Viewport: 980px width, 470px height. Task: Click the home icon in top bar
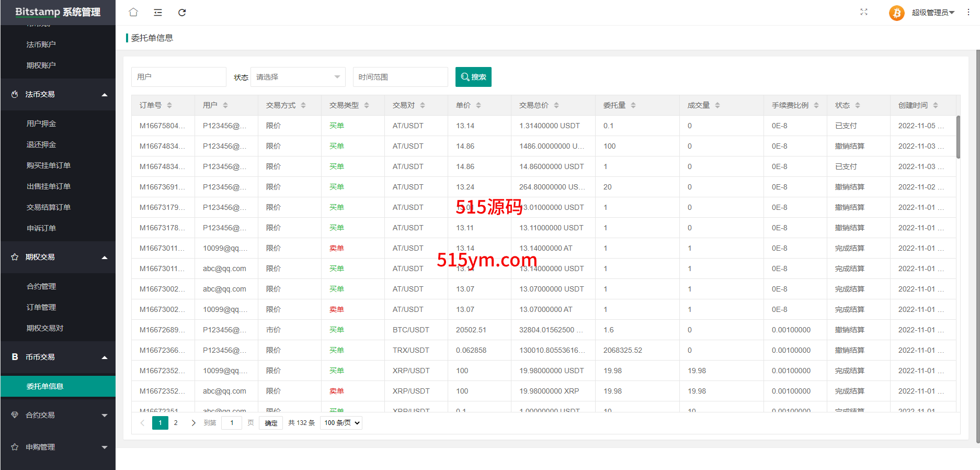click(x=133, y=12)
